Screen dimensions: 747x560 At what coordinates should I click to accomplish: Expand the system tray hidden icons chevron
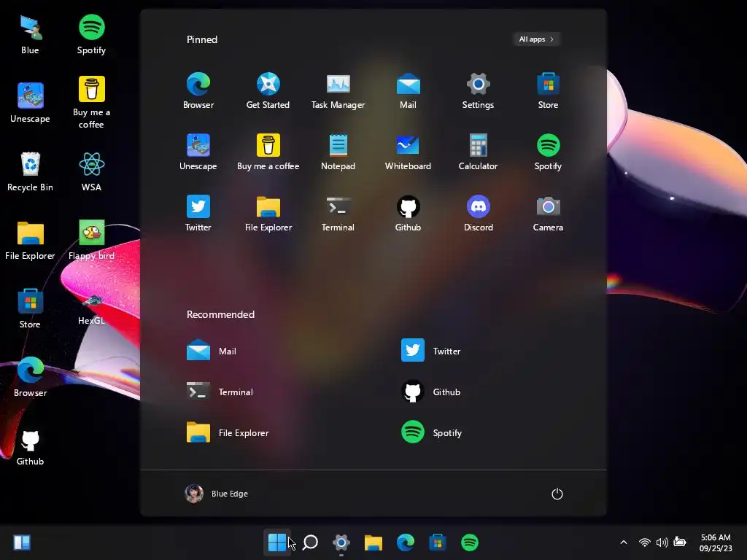point(624,542)
